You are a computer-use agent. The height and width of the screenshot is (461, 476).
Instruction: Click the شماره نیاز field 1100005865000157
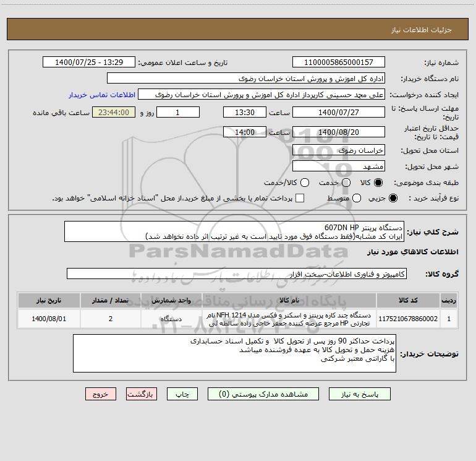[x=339, y=62]
